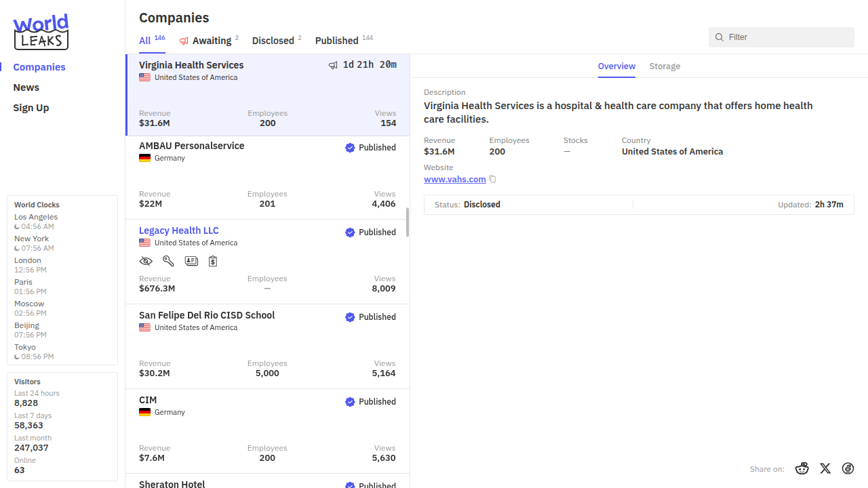Screen dimensions: 868x488
Task: Click the megaphone icon beside the countdown timer
Action: pos(333,65)
